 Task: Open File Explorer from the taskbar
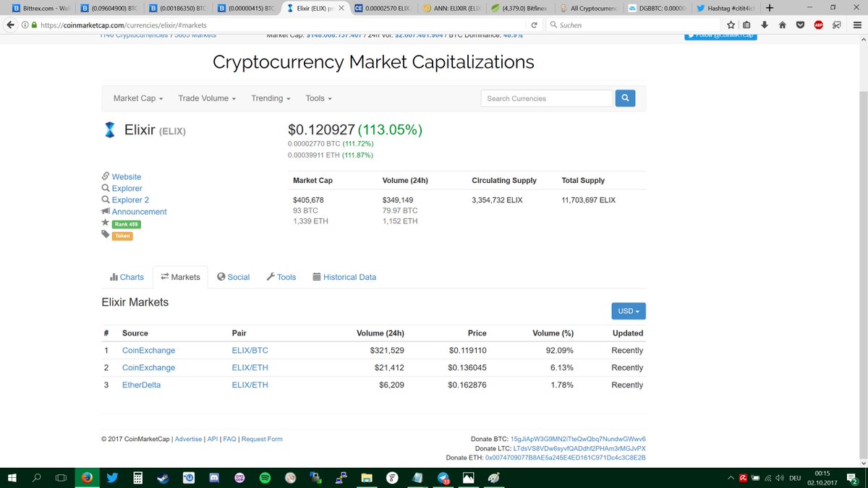click(367, 478)
